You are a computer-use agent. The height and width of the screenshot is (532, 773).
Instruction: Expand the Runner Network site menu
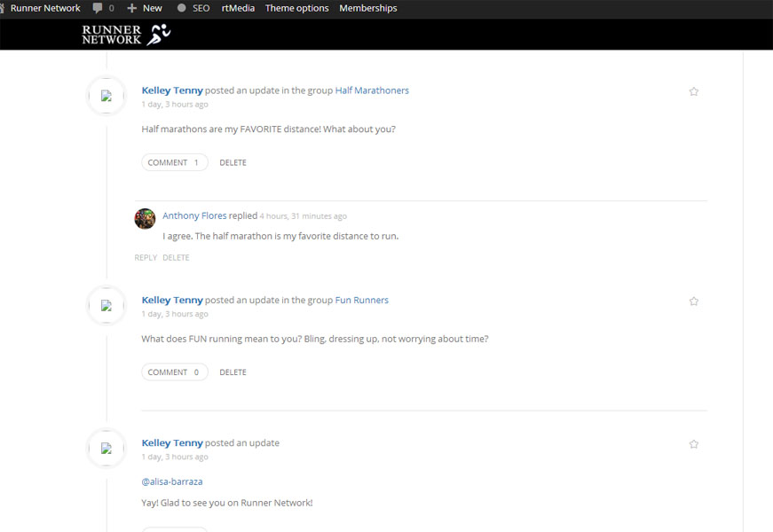(44, 8)
